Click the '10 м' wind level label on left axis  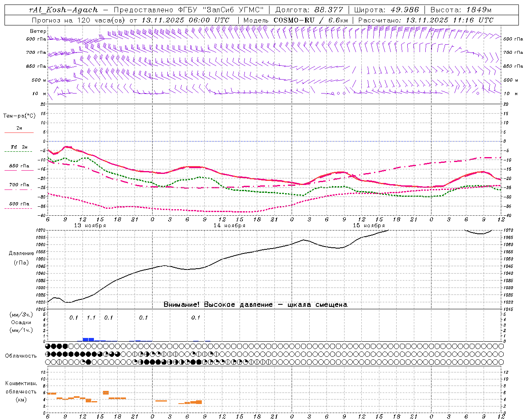[x=39, y=94]
